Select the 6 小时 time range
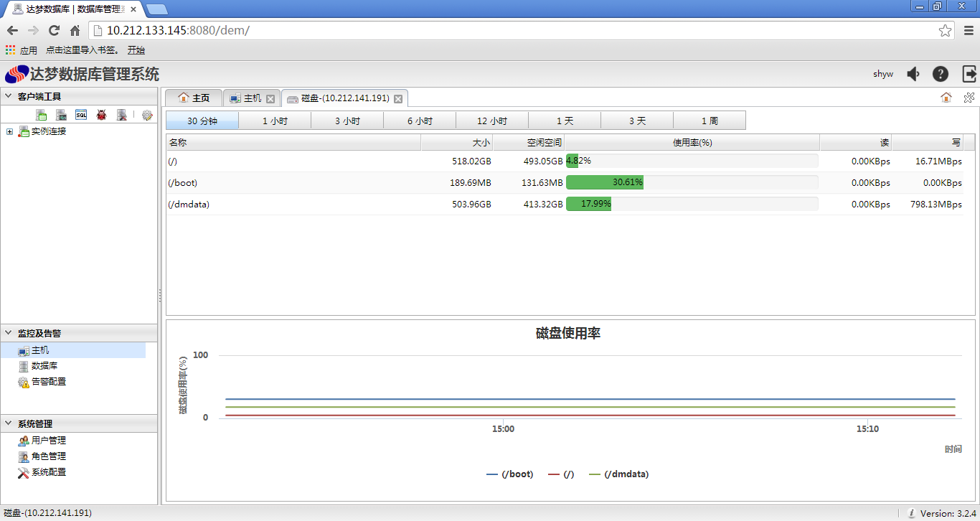This screenshot has width=980, height=521. 420,121
